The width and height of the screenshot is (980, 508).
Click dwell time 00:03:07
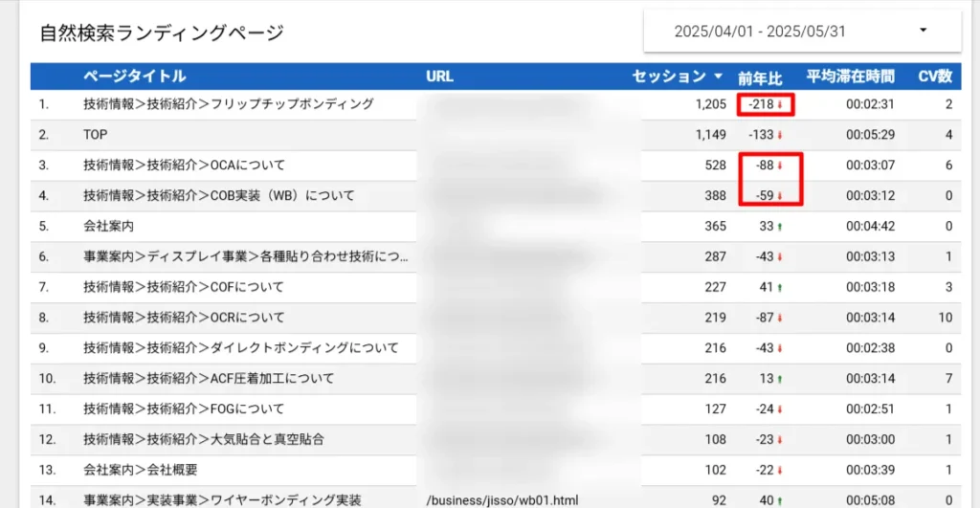click(870, 165)
